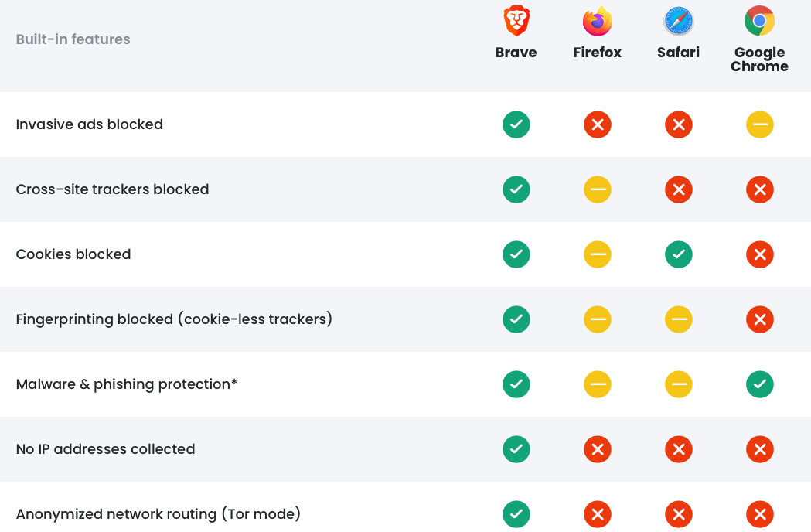Click Safari's red X for Cross-site trackers blocked
Image resolution: width=811 pixels, height=532 pixels.
point(679,189)
